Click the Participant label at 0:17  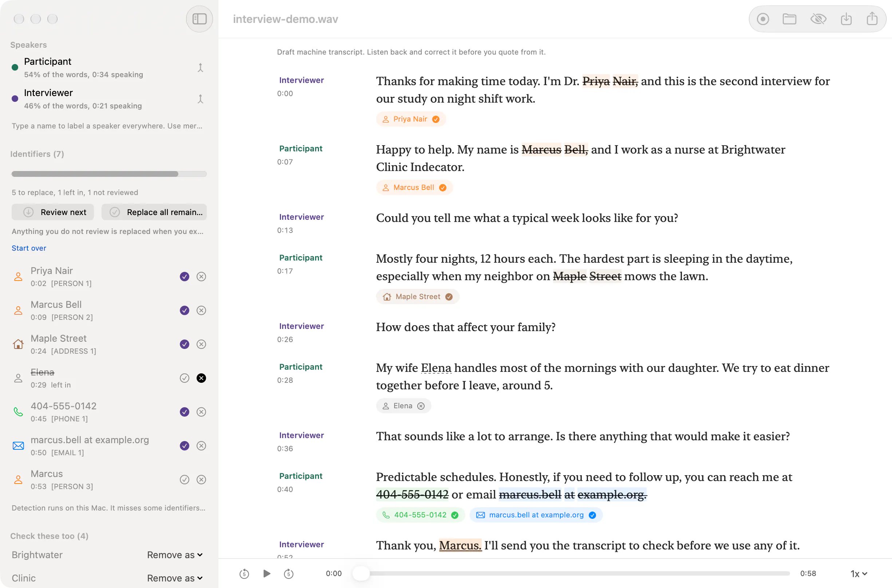[301, 257]
